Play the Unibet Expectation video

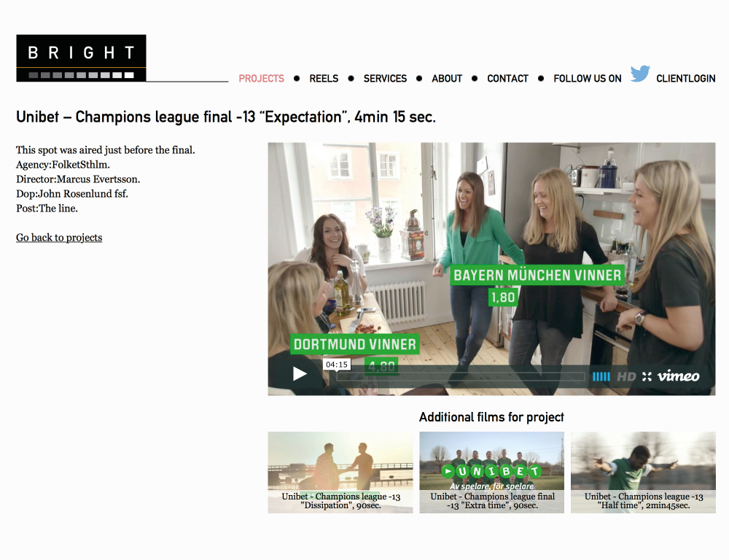tap(300, 374)
